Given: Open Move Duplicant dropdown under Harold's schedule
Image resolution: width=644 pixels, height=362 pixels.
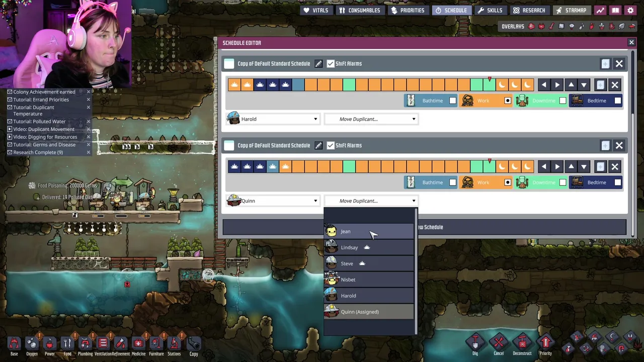Looking at the screenshot, I should [x=371, y=119].
